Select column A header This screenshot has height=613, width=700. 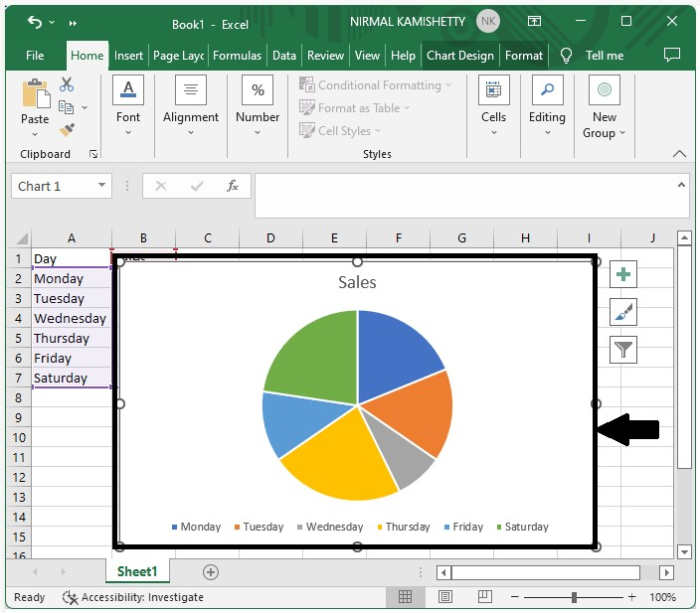click(x=71, y=238)
